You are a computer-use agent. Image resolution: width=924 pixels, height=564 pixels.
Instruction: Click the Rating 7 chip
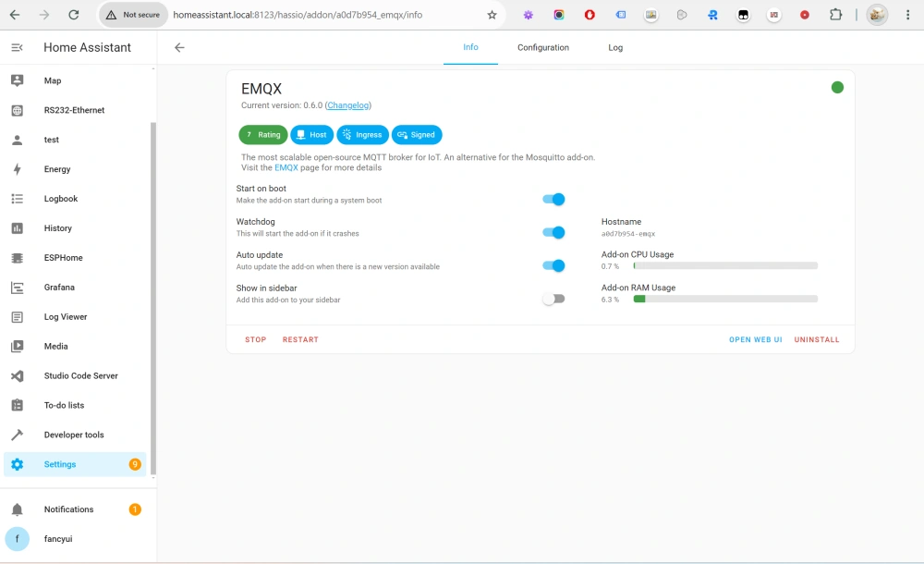262,134
